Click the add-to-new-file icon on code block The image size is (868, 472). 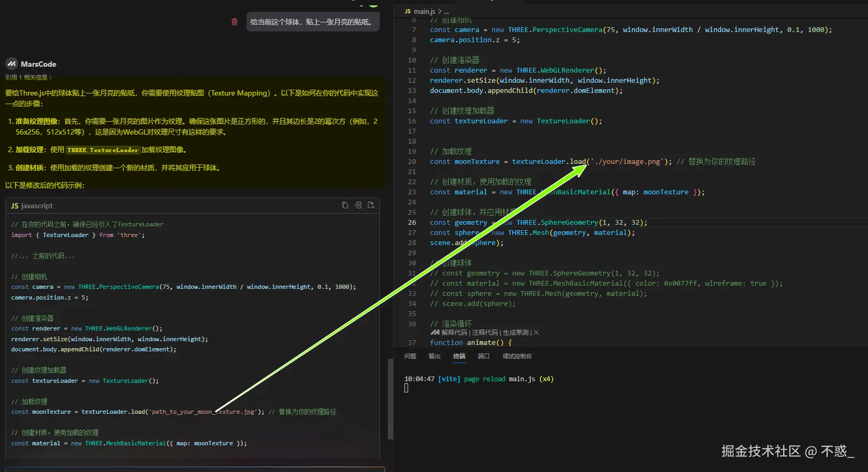(371, 205)
